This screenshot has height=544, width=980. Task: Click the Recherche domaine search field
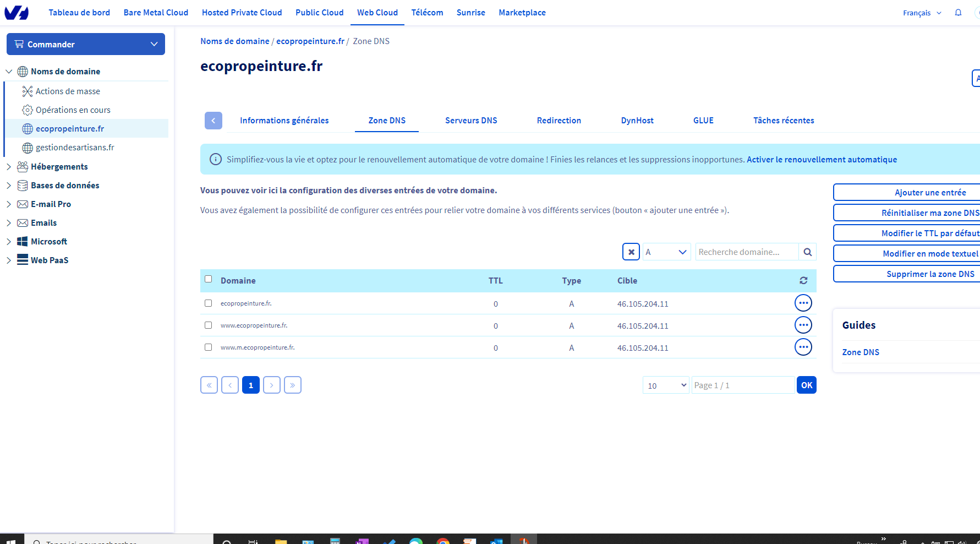[x=747, y=252]
